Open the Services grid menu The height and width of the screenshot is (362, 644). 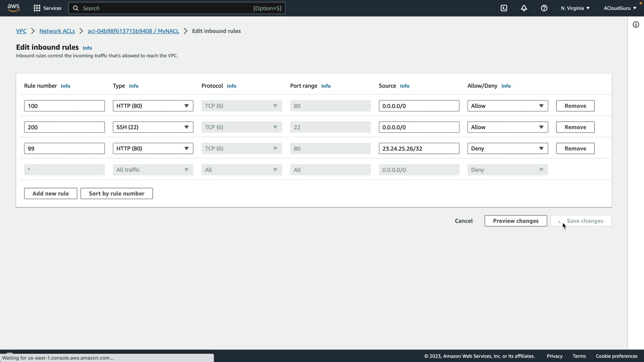47,8
